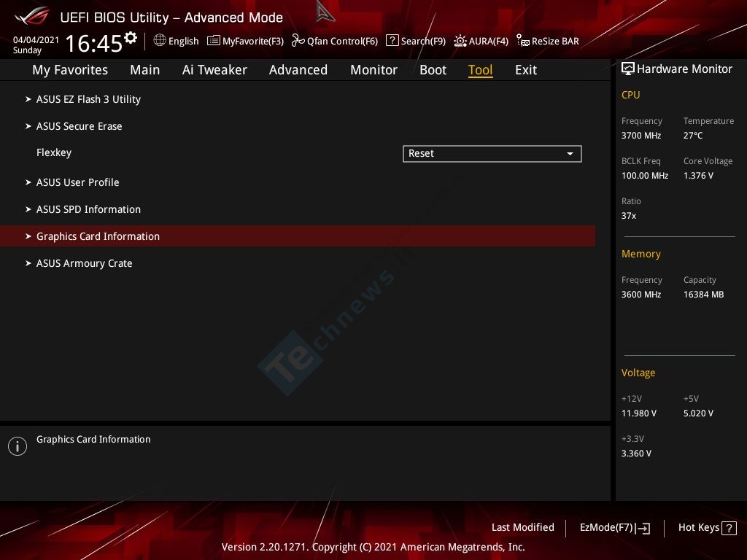Click the ROG logo
The image size is (747, 560).
tap(32, 16)
